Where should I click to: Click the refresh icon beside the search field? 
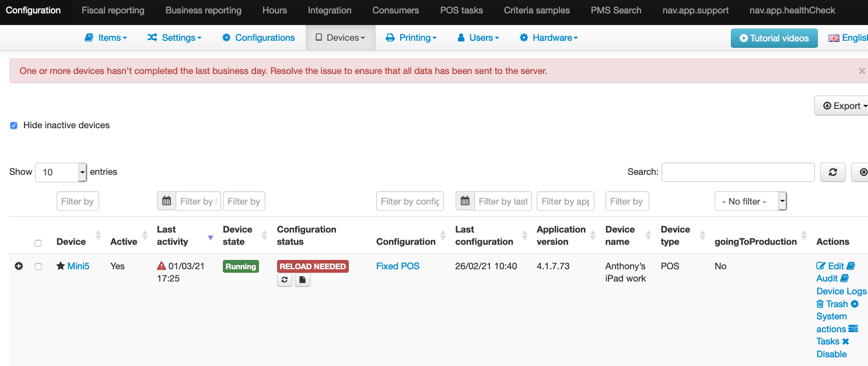pyautogui.click(x=832, y=172)
